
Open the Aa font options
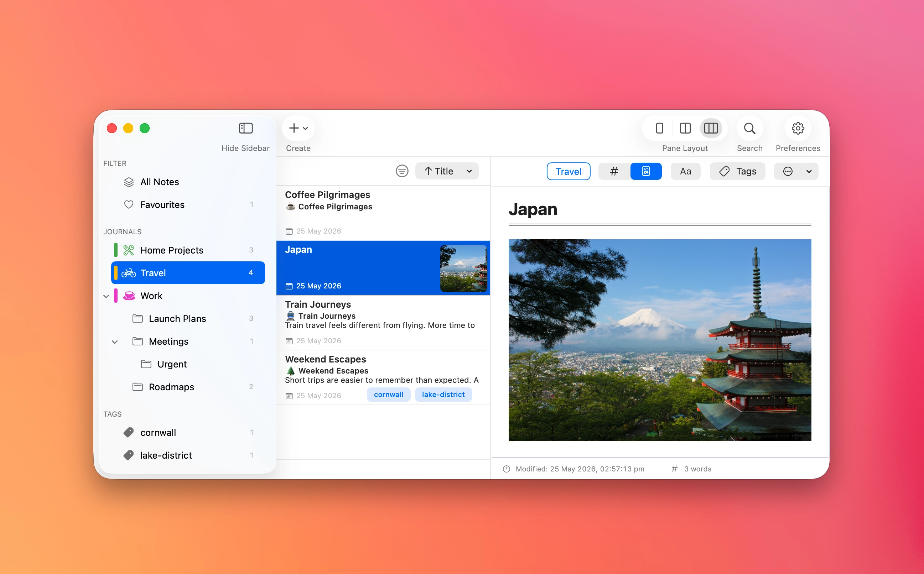pyautogui.click(x=685, y=171)
